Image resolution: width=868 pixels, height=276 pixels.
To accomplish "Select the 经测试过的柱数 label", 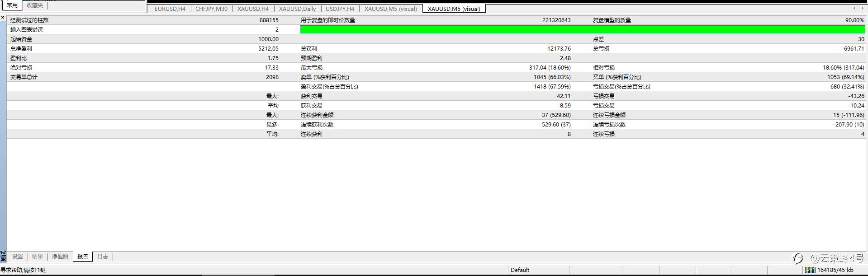I will click(x=29, y=20).
